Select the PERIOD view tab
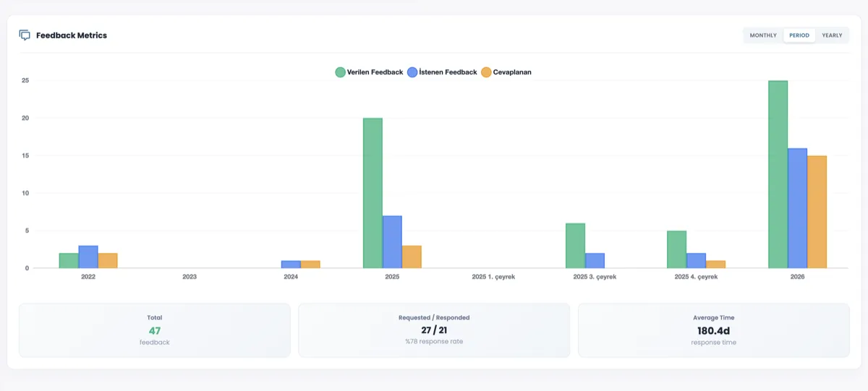Viewport: 868px width, 391px height. coord(799,35)
